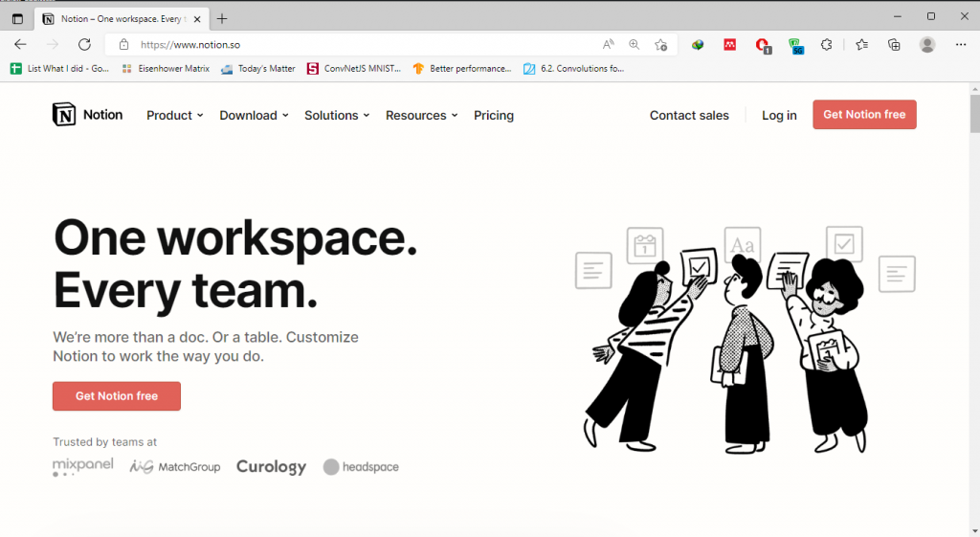Open the Collections icon
Screen dimensions: 980x537
click(x=894, y=44)
